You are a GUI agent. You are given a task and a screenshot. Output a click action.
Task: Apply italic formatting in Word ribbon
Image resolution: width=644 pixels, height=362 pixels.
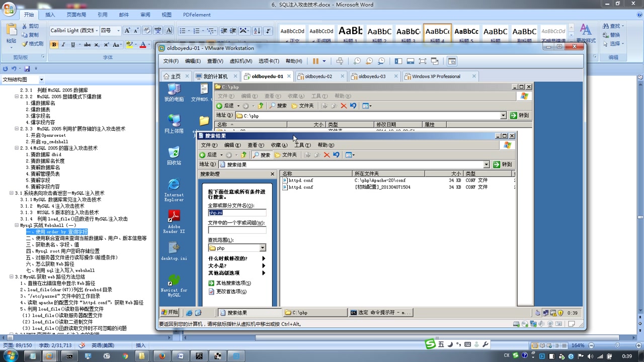point(64,45)
